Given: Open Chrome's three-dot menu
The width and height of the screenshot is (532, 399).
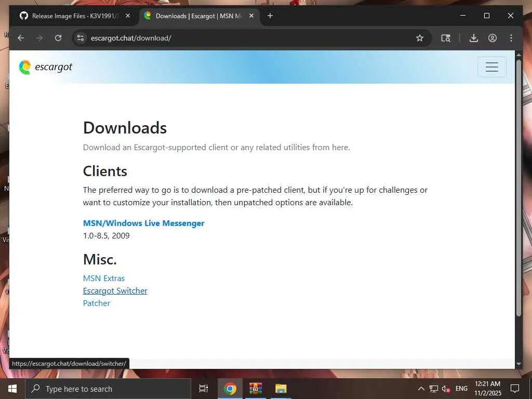Looking at the screenshot, I should point(511,38).
